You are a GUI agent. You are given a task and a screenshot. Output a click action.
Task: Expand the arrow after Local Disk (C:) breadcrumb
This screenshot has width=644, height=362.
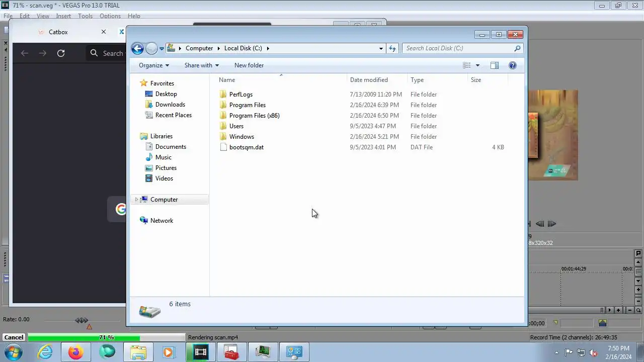click(x=268, y=48)
